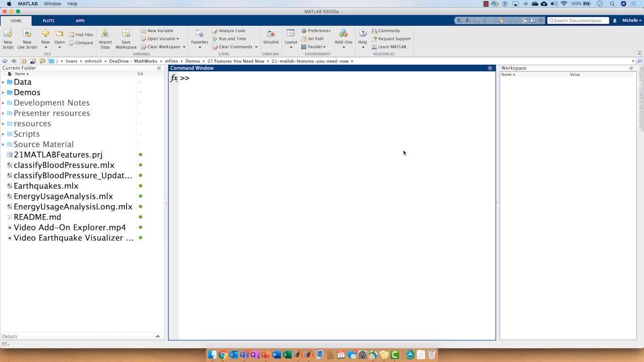Click Find Files in toolstrip

(x=81, y=35)
